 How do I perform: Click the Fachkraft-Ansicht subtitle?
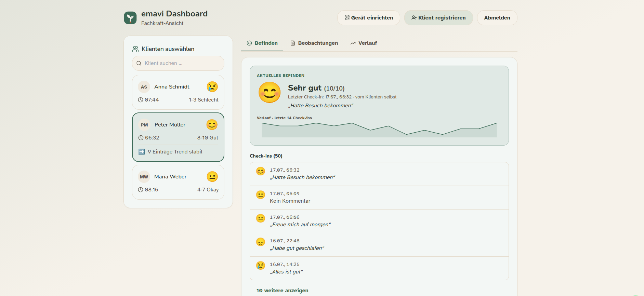click(x=162, y=23)
